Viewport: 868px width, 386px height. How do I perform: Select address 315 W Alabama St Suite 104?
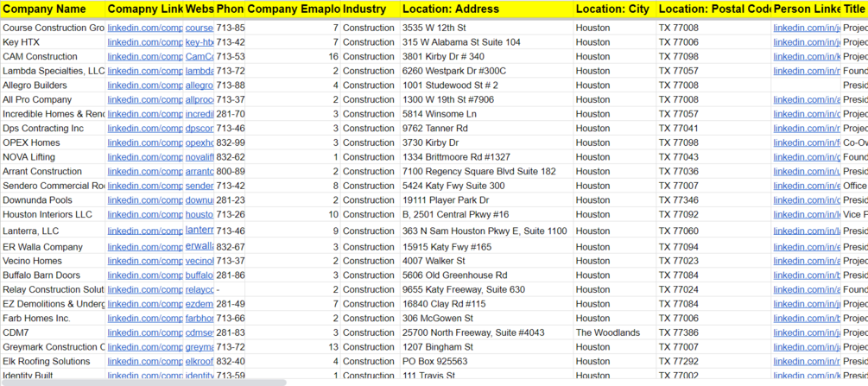[x=486, y=42]
